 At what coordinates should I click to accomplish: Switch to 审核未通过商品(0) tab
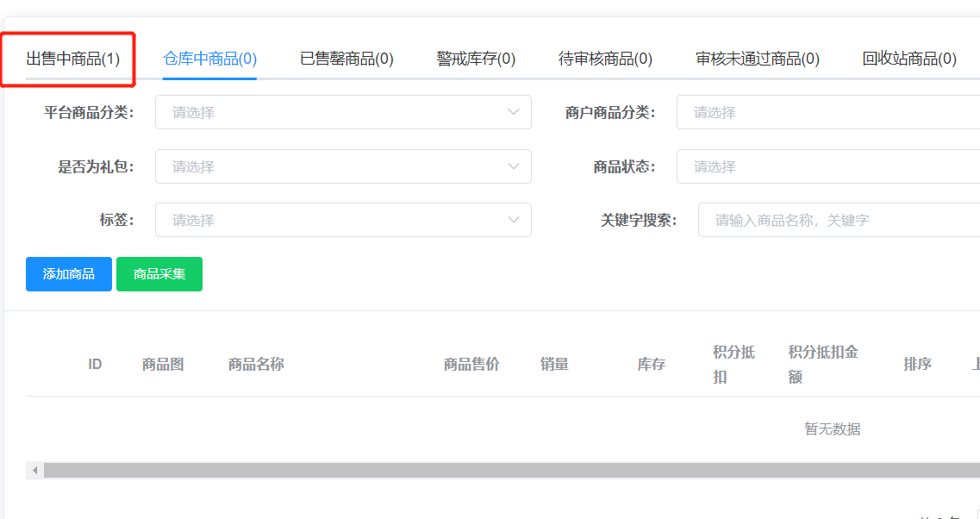757,59
